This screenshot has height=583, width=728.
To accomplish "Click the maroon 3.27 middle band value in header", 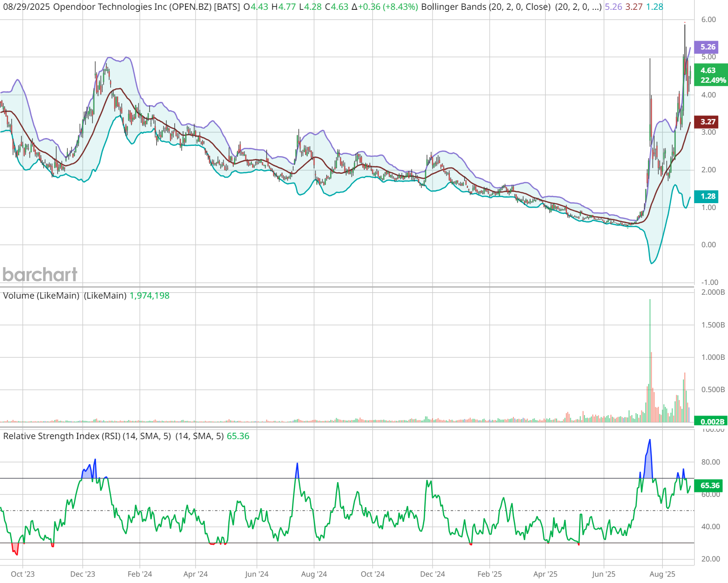I will pyautogui.click(x=634, y=7).
